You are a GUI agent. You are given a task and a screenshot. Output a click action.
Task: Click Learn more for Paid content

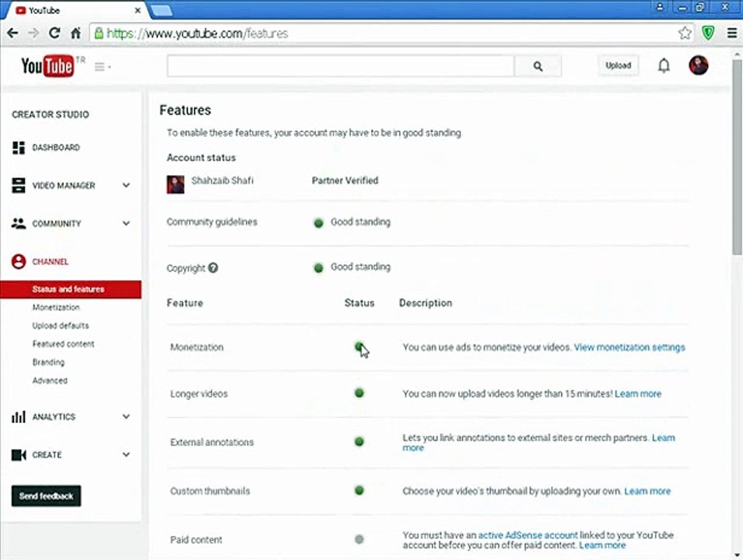(602, 545)
